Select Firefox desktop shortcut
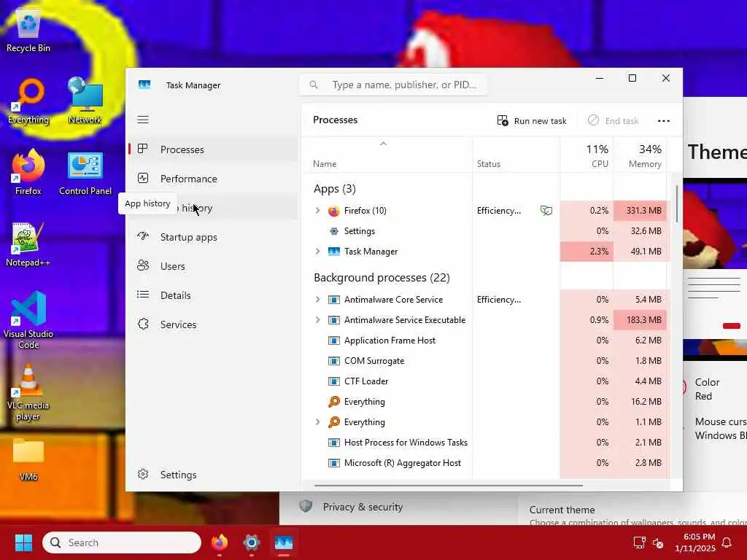The height and width of the screenshot is (560, 747). (28, 172)
